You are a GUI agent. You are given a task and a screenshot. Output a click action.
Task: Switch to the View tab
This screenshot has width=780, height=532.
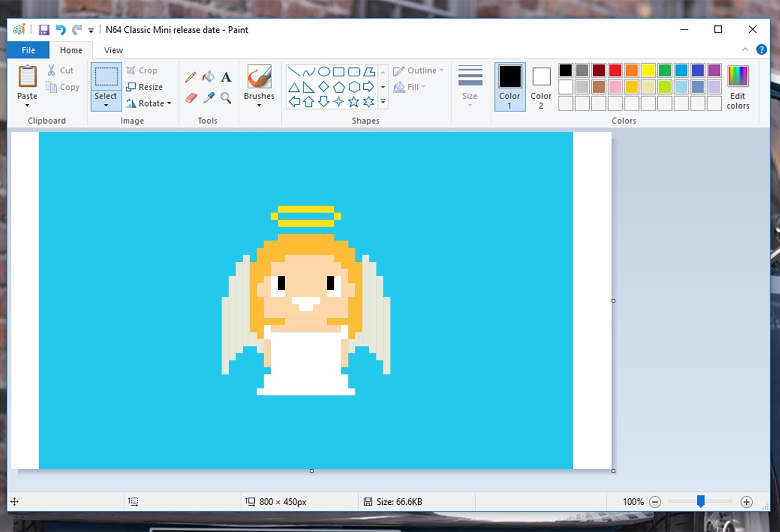point(113,50)
